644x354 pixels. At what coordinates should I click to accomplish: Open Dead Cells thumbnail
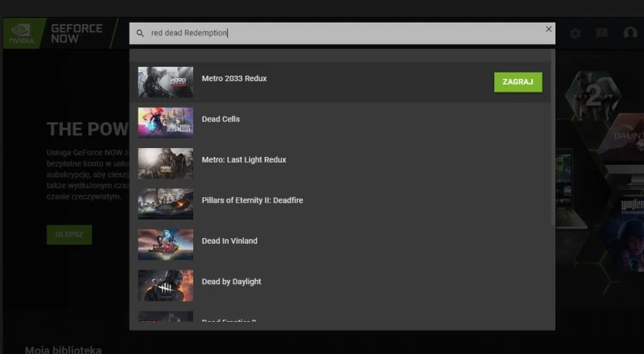pos(166,123)
